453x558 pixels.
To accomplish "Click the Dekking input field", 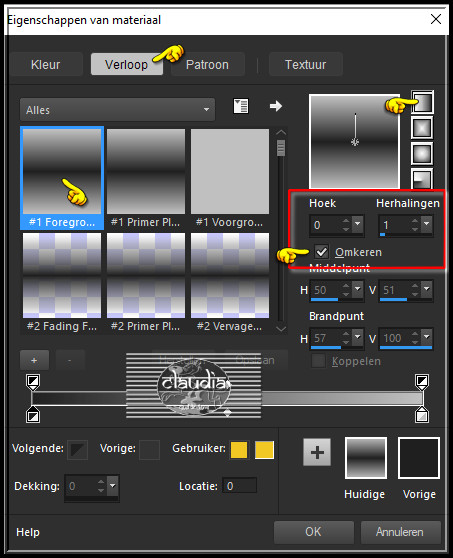I will click(80, 486).
